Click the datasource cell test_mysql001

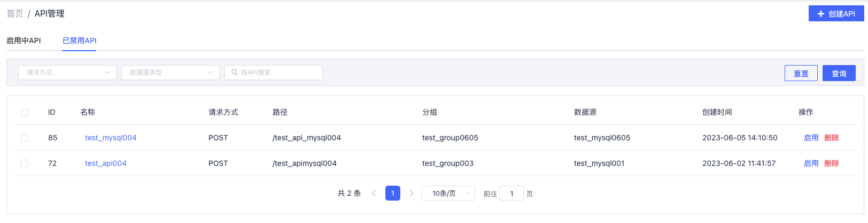pyautogui.click(x=599, y=163)
